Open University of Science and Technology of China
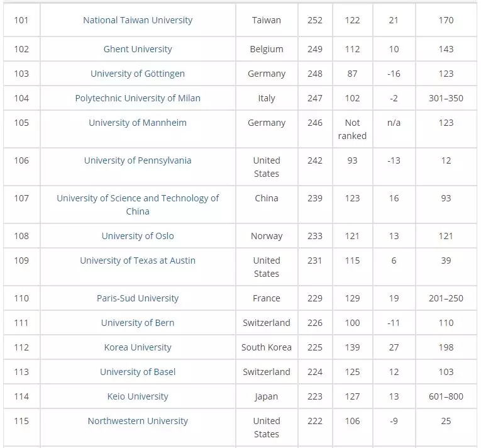481x448 pixels. coord(138,204)
